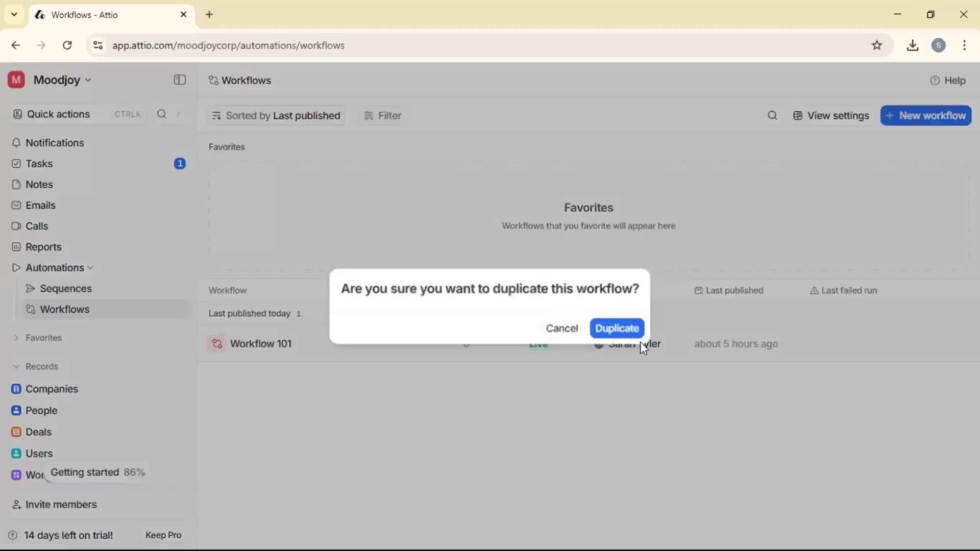Cancel the duplicate workflow dialog
Screen dimensions: 980x551
click(561, 328)
